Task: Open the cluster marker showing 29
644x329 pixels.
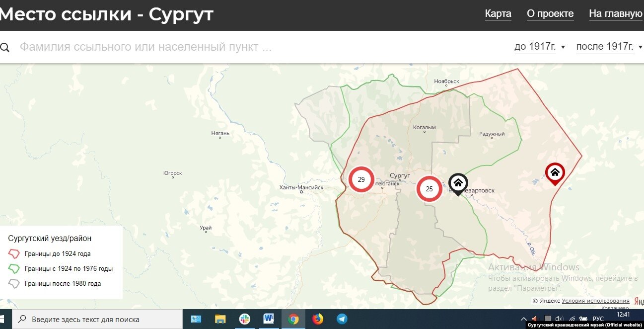Action: [361, 179]
